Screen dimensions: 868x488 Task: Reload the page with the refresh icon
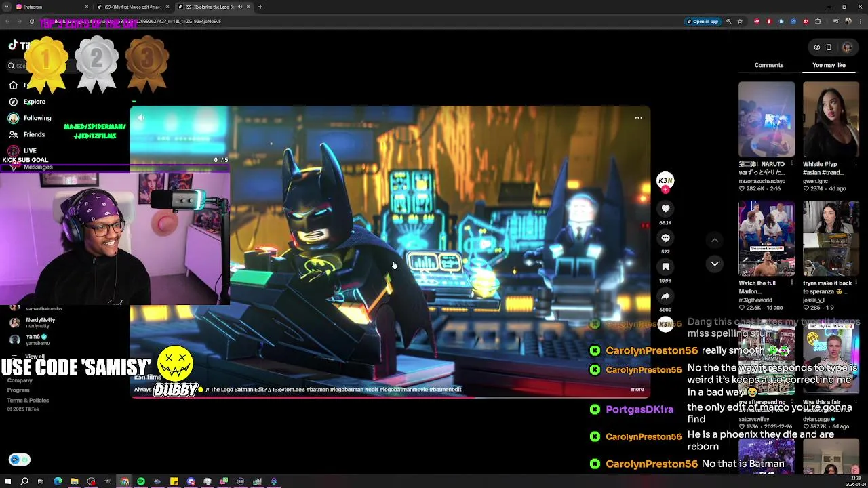pyautogui.click(x=31, y=21)
